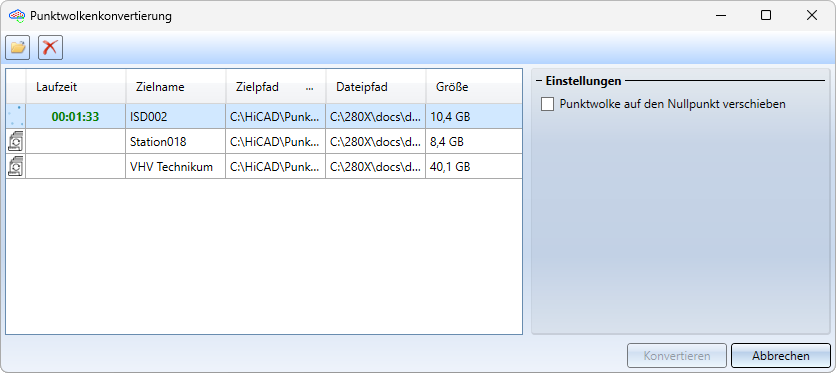Click the Station018 conversion status icon
836x373 pixels.
(x=16, y=142)
